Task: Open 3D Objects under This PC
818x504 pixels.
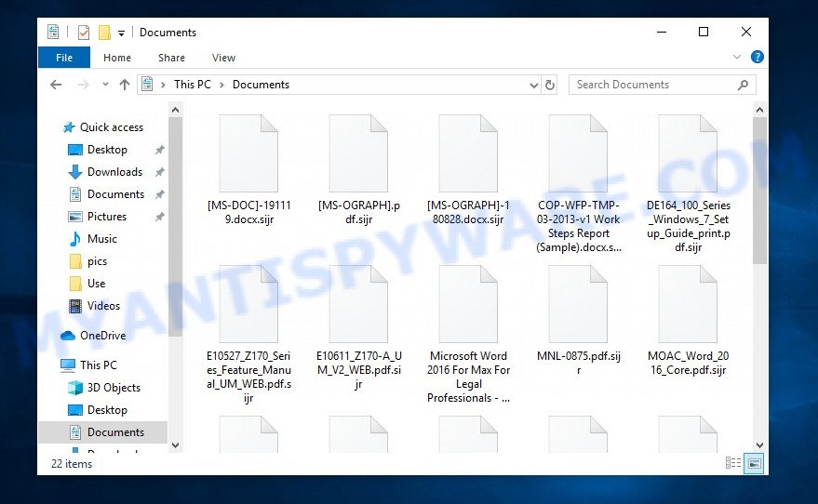Action: pyautogui.click(x=114, y=388)
